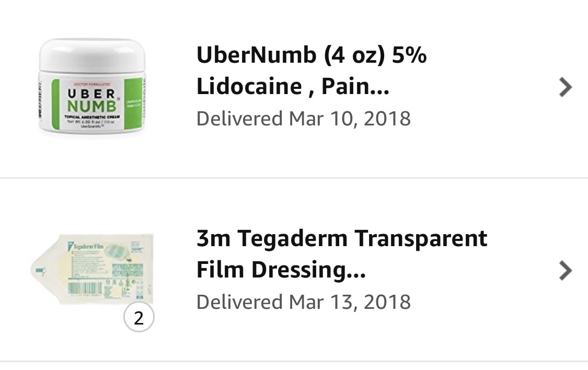Tap the white lid of the UberNumb jar
The image size is (588, 370).
point(92,54)
